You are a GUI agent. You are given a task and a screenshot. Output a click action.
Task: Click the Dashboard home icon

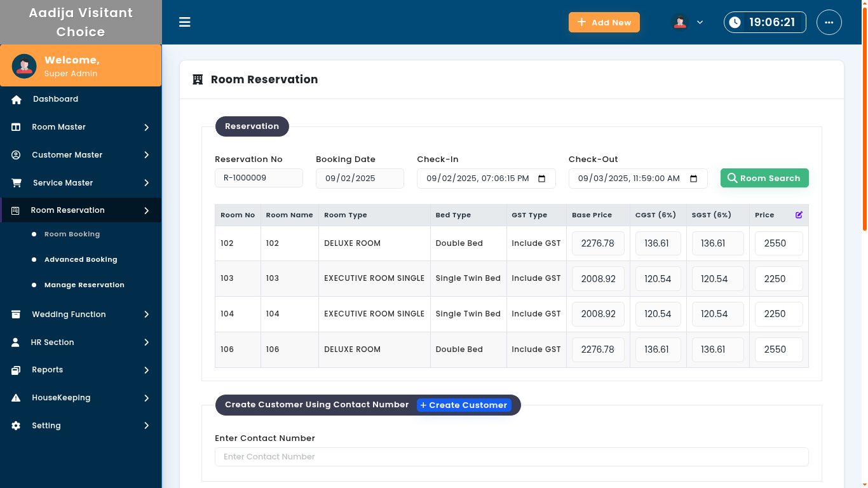[17, 99]
